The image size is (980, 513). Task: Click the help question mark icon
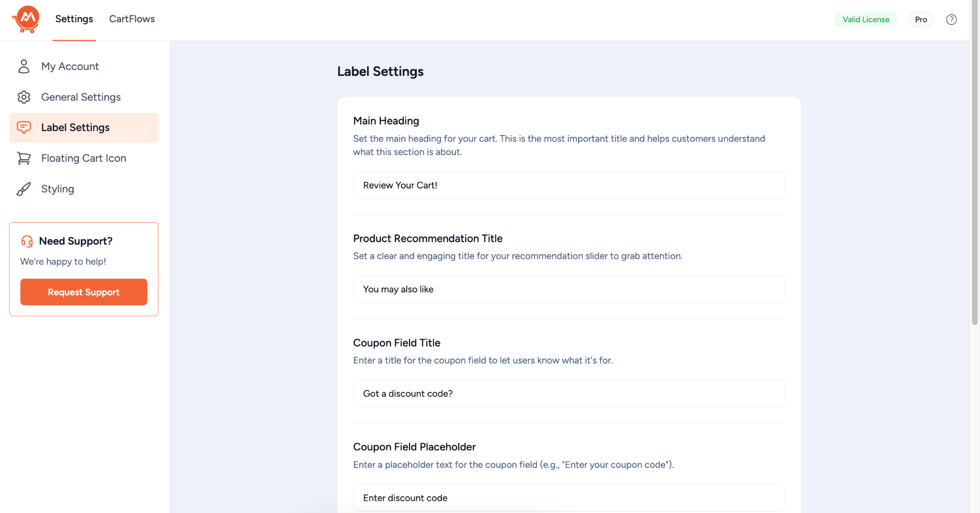coord(951,20)
